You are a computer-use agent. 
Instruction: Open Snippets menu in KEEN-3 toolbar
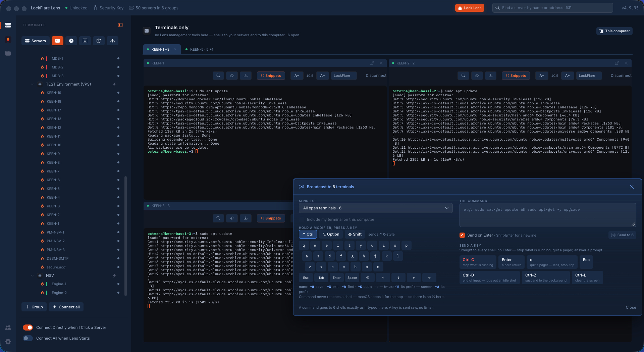[x=271, y=218]
